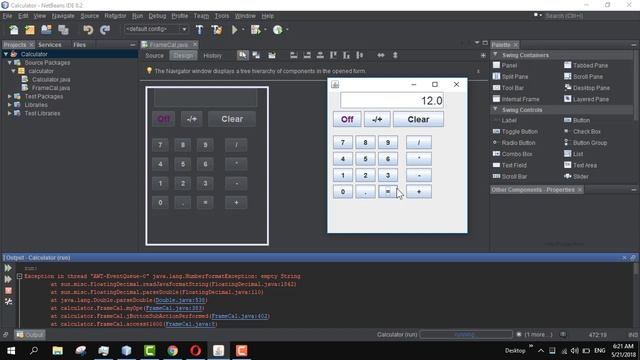Click the Re-run icon in Output panel

(8, 268)
